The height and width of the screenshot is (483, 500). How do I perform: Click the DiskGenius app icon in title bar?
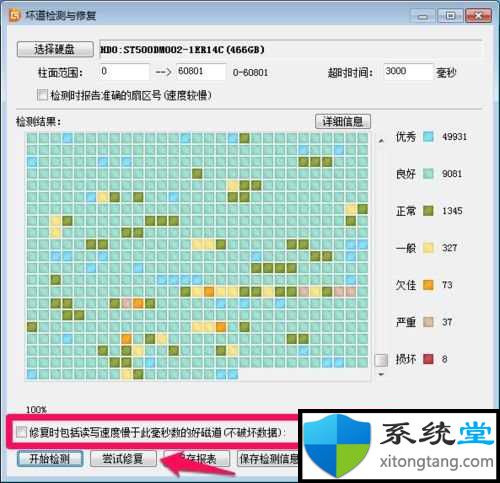click(x=14, y=15)
